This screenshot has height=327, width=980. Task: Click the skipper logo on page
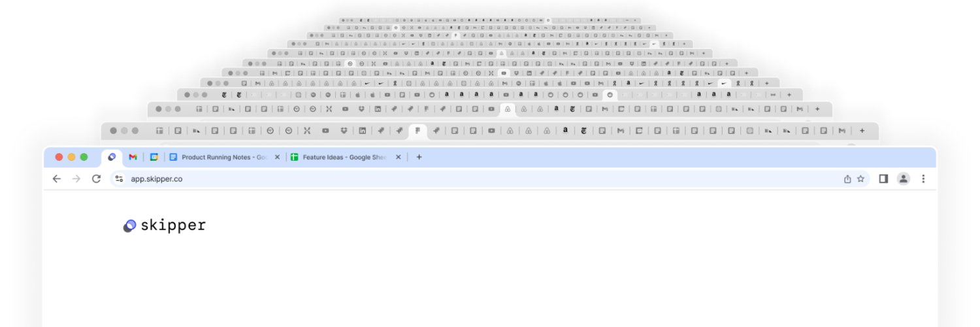pyautogui.click(x=165, y=226)
